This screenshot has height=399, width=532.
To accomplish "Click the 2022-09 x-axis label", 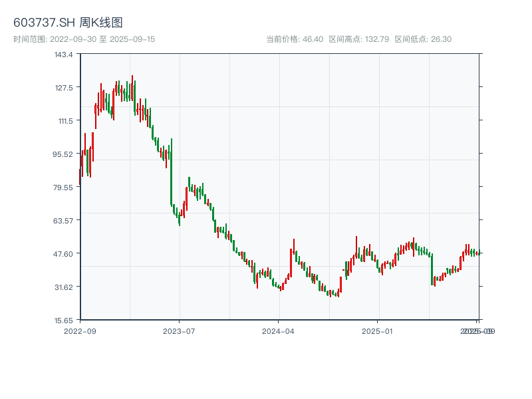I will pos(80,331).
